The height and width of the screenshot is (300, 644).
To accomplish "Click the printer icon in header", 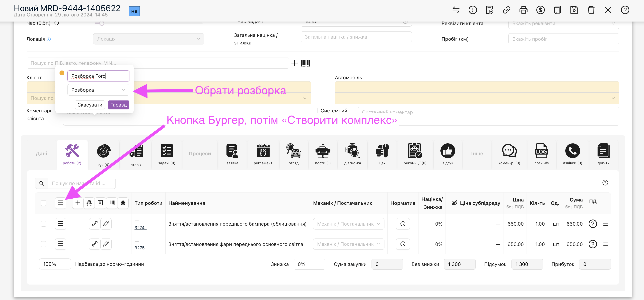I will pyautogui.click(x=523, y=10).
